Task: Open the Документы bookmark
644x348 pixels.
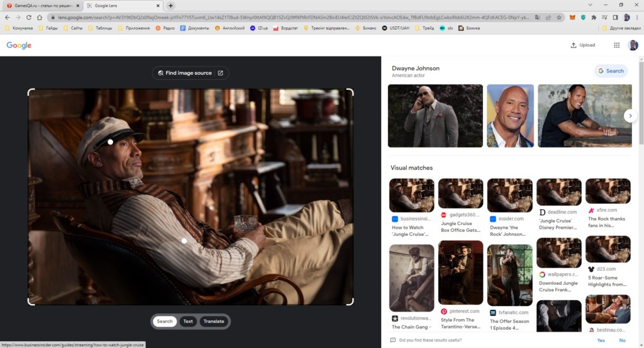Action: (x=195, y=28)
